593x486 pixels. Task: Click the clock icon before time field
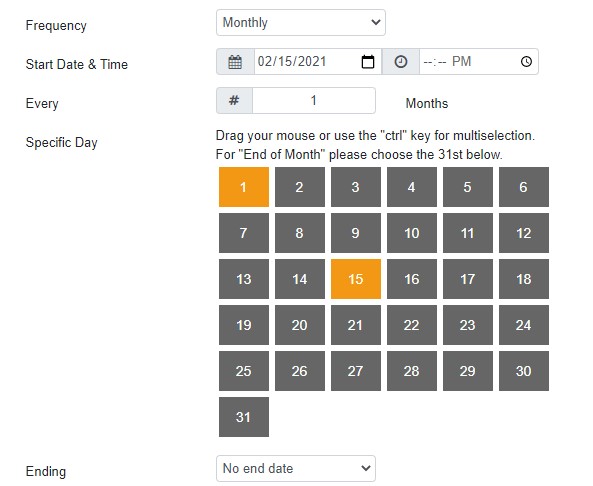click(x=401, y=62)
